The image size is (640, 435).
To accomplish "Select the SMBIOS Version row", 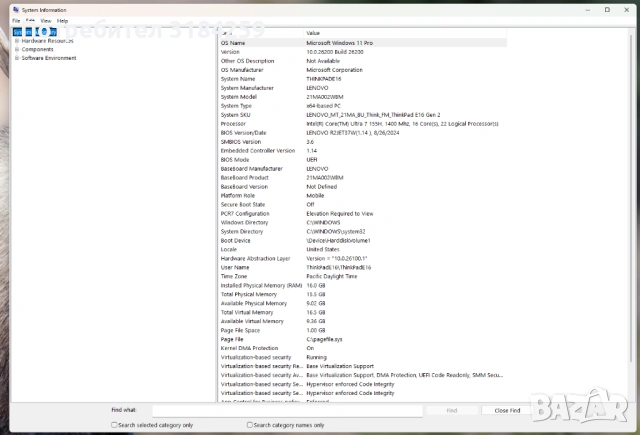I will pyautogui.click(x=362, y=142).
